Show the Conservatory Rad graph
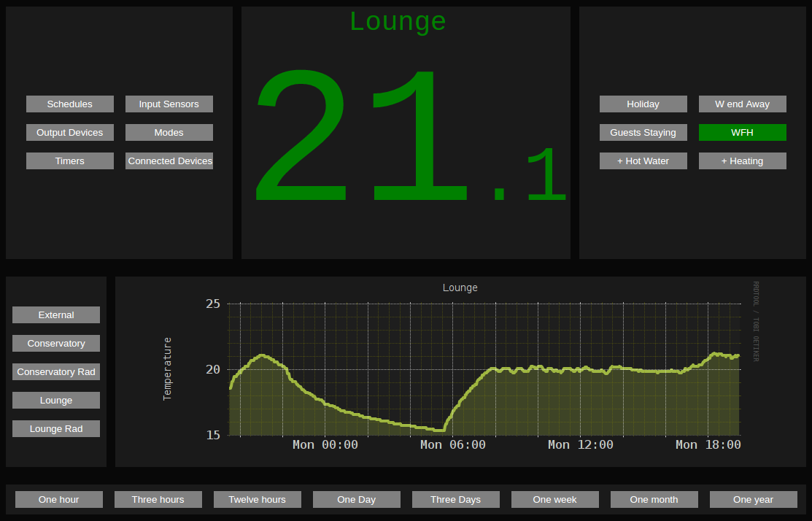Screen dimensions: 812x521 coord(55,371)
